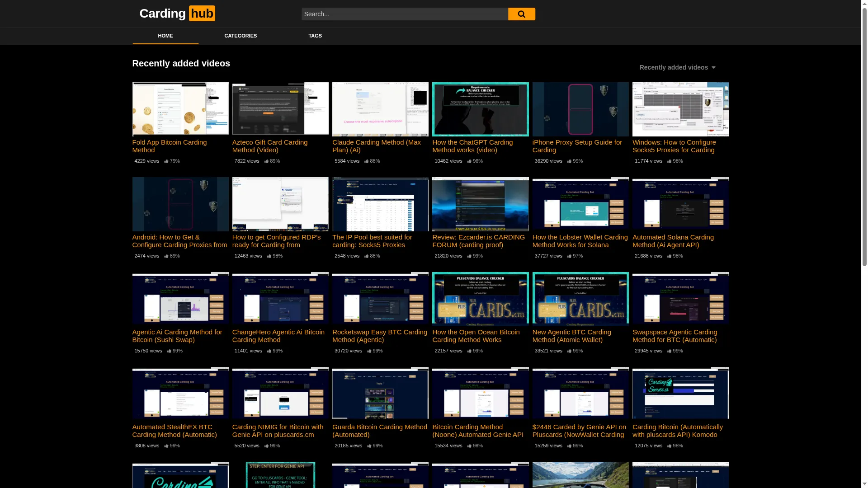Select thumbnail for Android Carding Proxies video

pyautogui.click(x=180, y=204)
